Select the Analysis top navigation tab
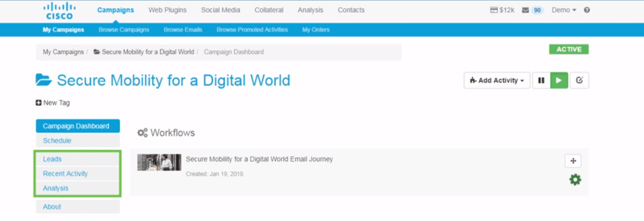This screenshot has height=221, width=644. coord(310,10)
